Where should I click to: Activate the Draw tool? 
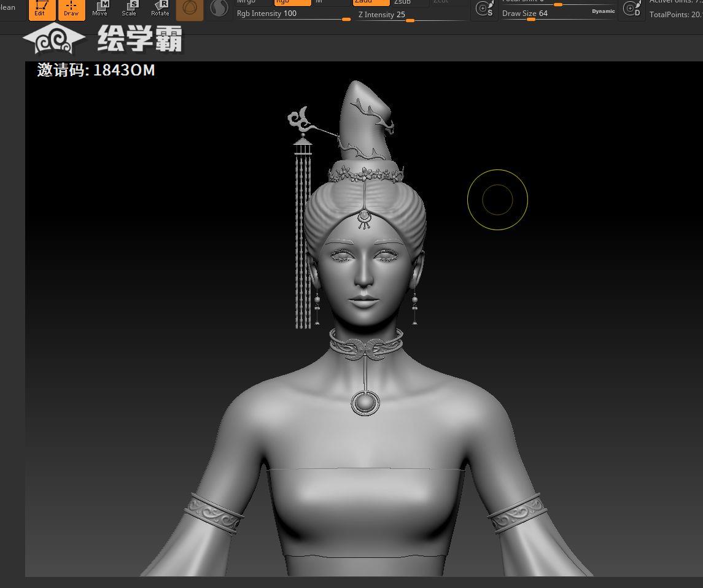click(x=72, y=9)
